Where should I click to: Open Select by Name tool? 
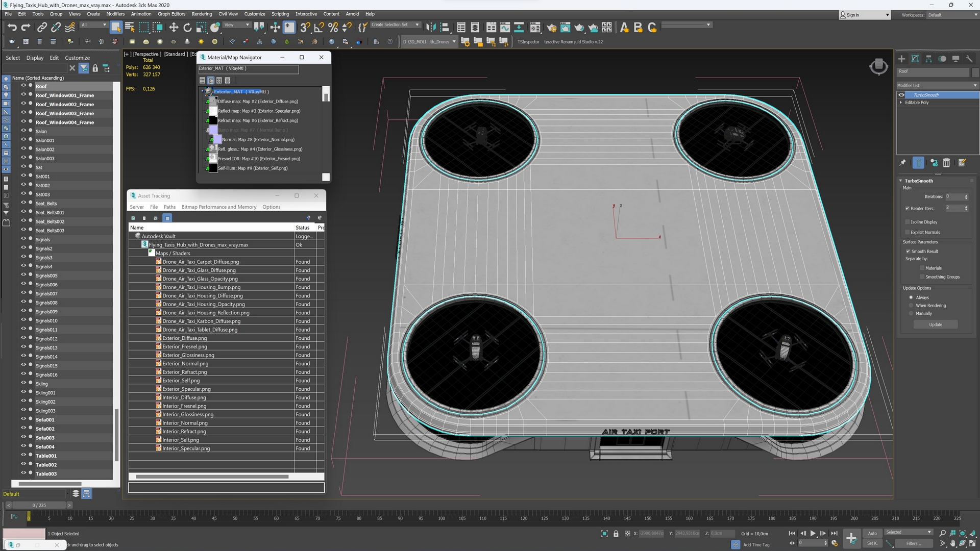point(130,28)
